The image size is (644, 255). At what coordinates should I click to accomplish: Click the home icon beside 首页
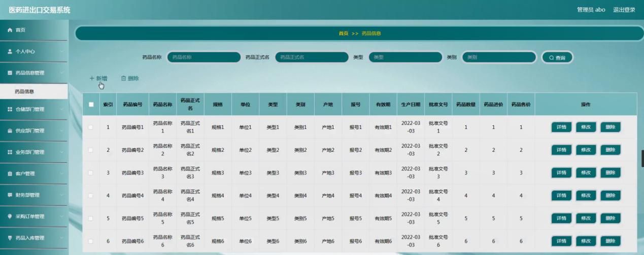click(x=10, y=30)
